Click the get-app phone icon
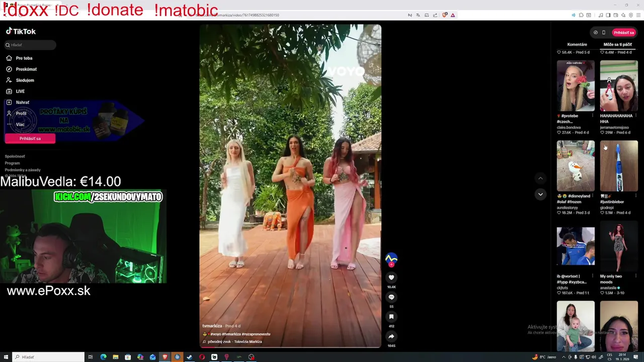Viewport: 644px width, 362px height. [x=604, y=33]
